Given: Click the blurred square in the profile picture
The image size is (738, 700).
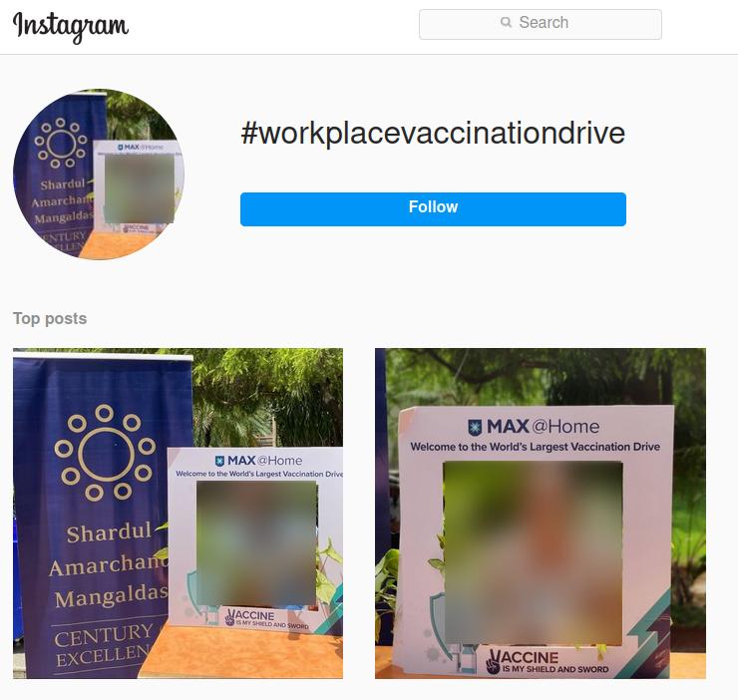Looking at the screenshot, I should [140, 187].
